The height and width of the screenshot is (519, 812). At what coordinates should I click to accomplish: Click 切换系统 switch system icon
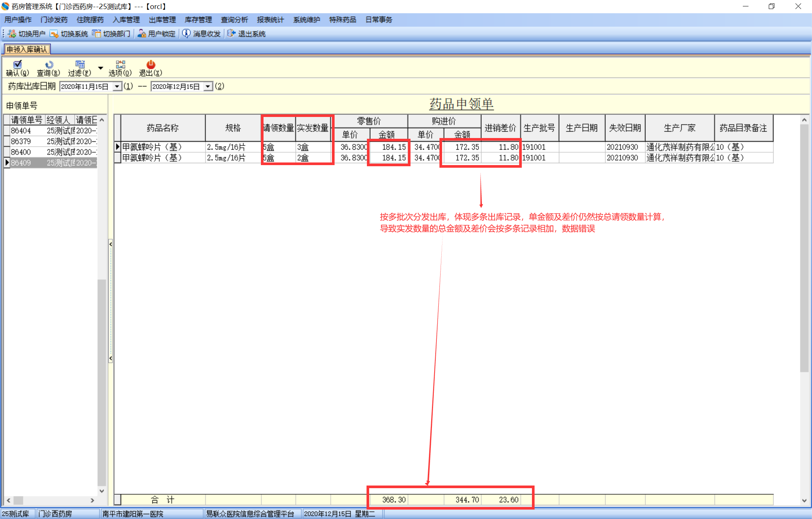[54, 34]
